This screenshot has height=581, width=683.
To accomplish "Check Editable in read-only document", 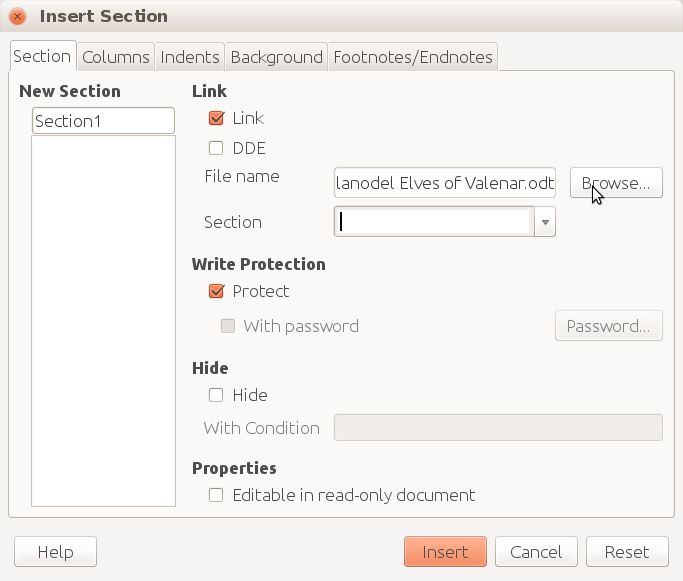I will [216, 495].
